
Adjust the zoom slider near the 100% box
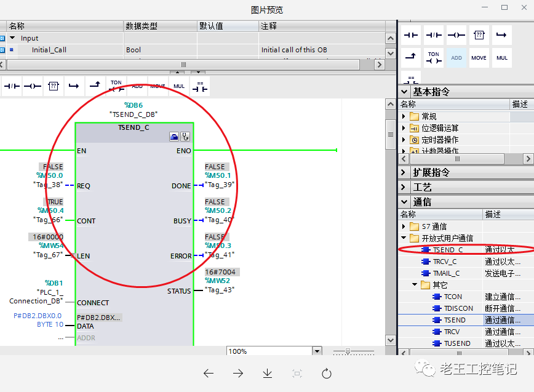(348, 351)
